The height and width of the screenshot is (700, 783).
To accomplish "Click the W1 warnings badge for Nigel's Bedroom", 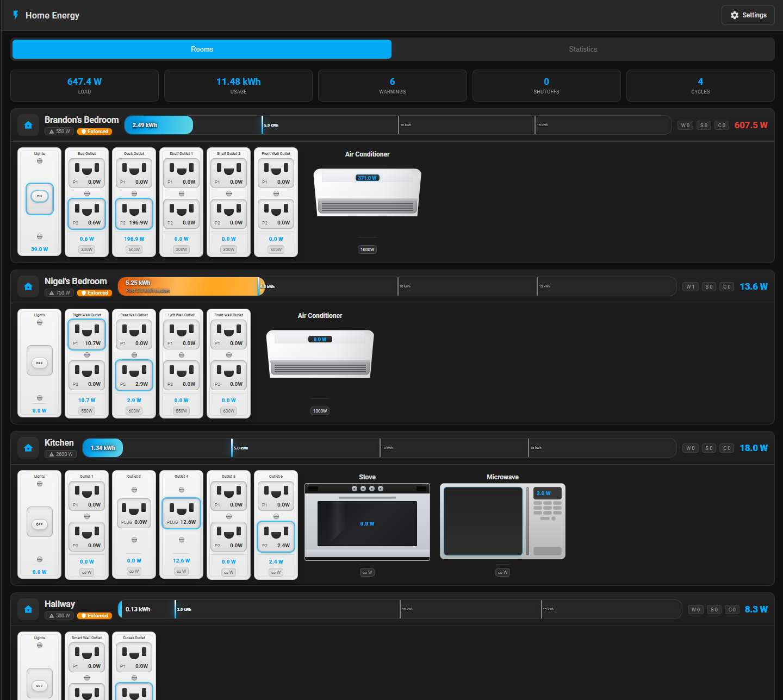I will pos(690,286).
